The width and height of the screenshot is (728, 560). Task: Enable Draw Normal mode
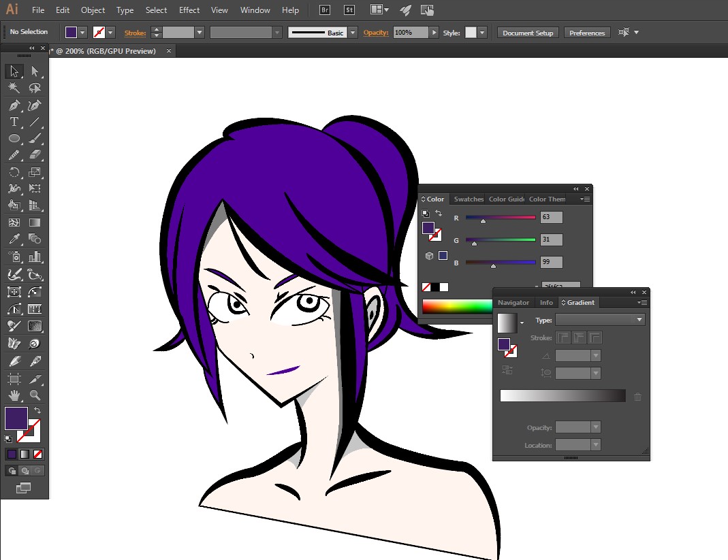[12, 470]
